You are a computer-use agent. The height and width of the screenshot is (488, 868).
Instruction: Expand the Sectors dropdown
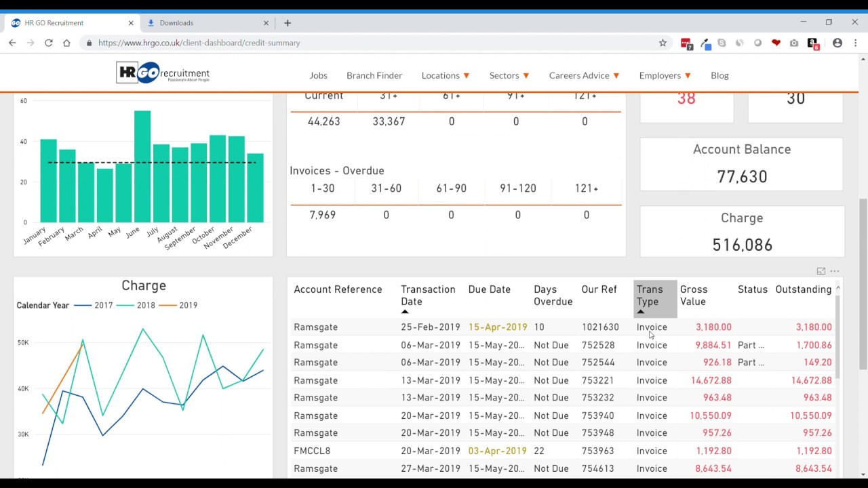pyautogui.click(x=509, y=75)
